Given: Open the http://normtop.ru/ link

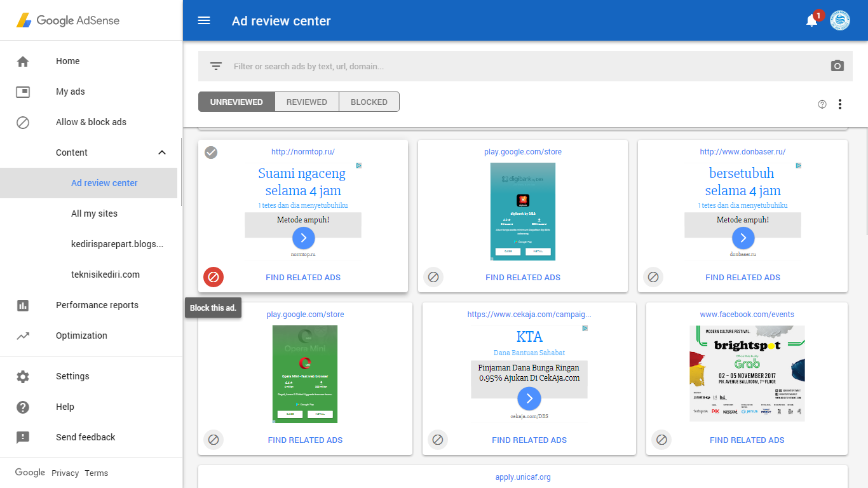Looking at the screenshot, I should 303,152.
